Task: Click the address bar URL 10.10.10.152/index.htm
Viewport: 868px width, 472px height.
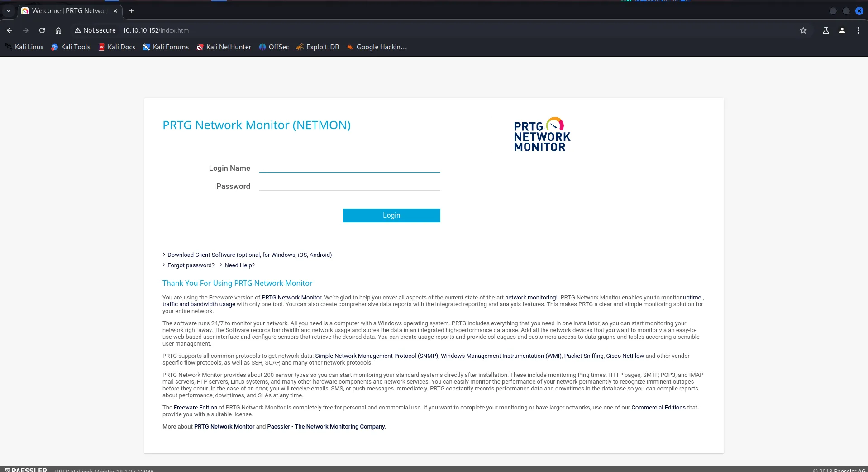Action: [x=156, y=30]
